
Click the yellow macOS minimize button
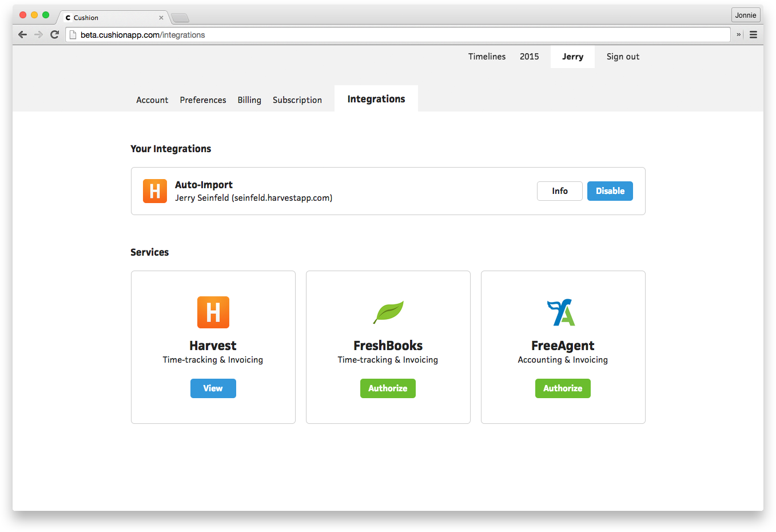click(34, 15)
